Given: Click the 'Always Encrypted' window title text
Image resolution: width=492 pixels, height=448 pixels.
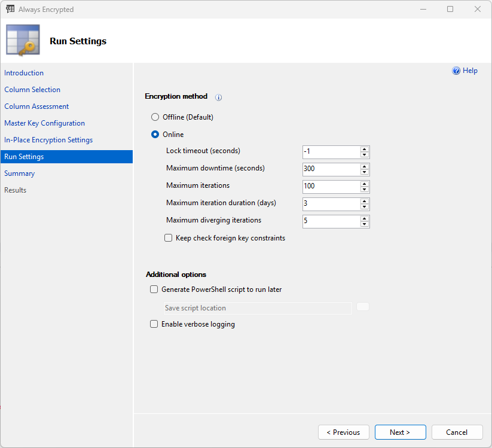Looking at the screenshot, I should (46, 10).
